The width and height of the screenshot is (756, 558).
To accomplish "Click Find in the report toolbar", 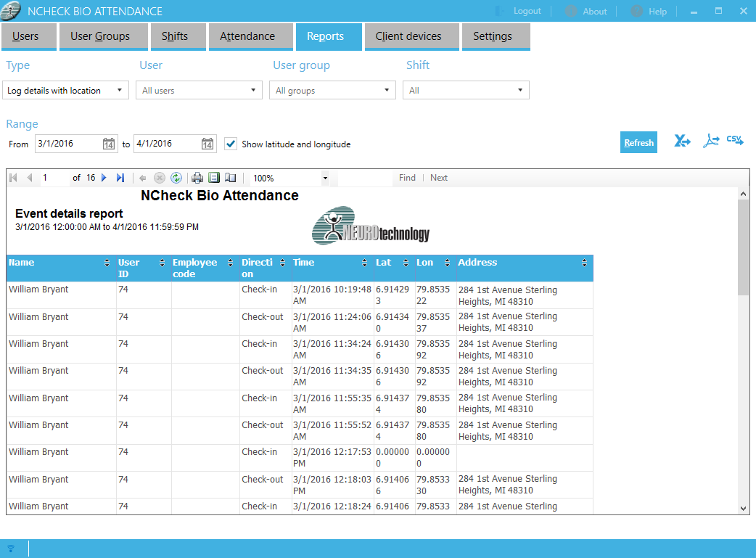I will tap(407, 178).
